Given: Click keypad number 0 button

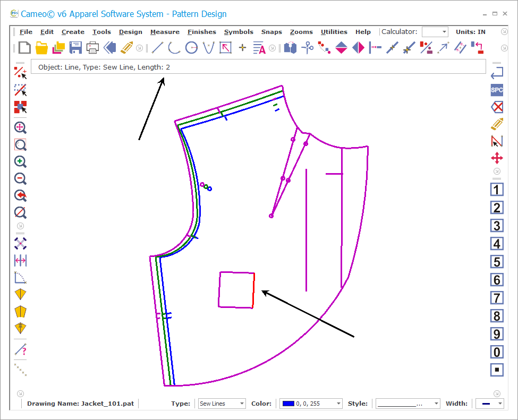Looking at the screenshot, I should (497, 352).
